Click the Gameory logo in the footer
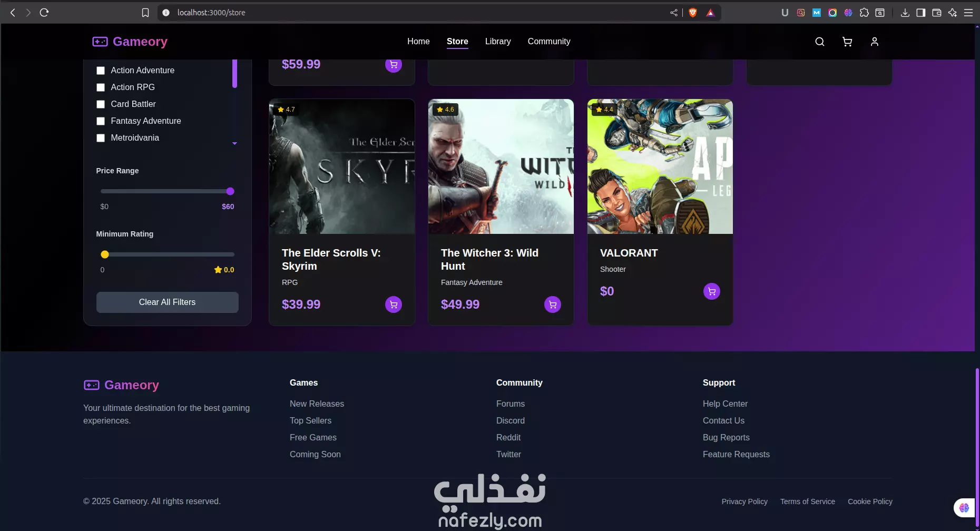This screenshot has width=980, height=531. [x=121, y=385]
